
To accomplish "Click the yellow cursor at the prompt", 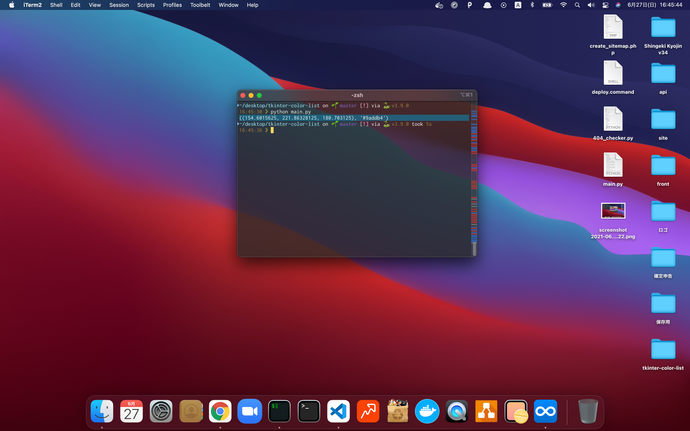I will pyautogui.click(x=272, y=130).
